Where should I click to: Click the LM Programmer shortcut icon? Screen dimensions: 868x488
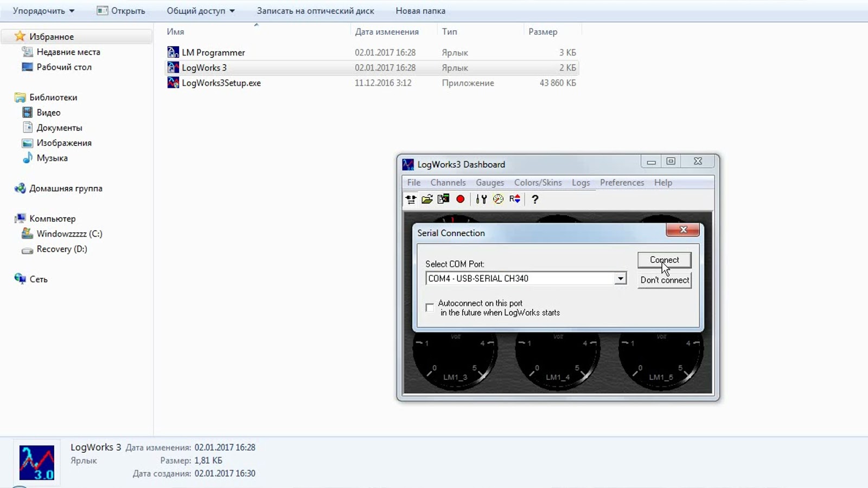tap(173, 52)
